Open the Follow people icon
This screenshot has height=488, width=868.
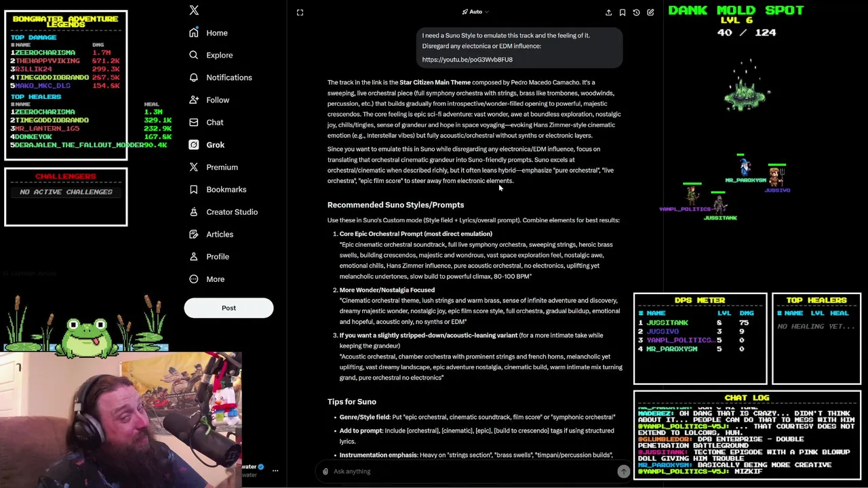[x=194, y=100]
